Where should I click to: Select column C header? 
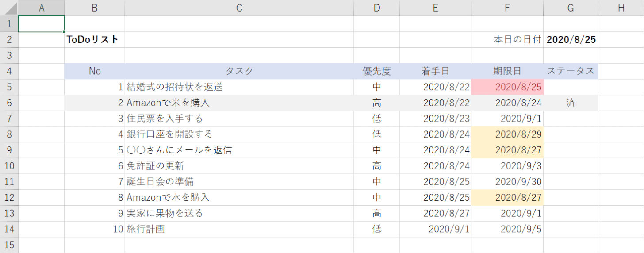239,8
